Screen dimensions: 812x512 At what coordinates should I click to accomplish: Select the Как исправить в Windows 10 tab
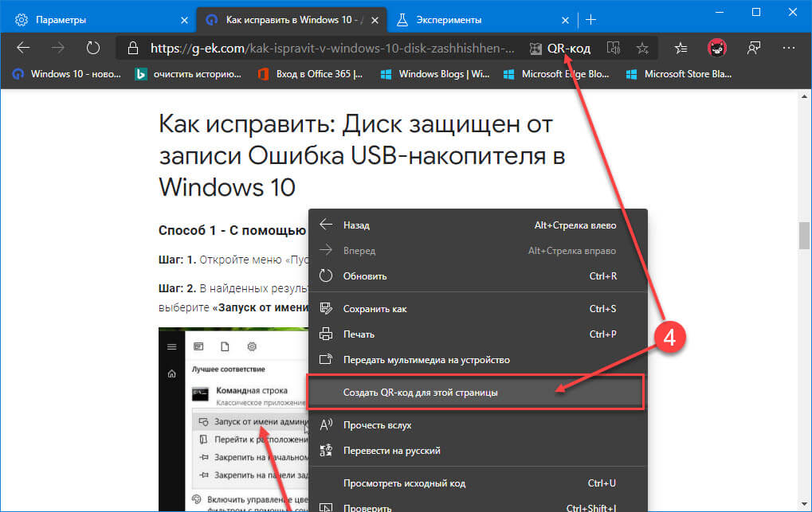coord(292,20)
